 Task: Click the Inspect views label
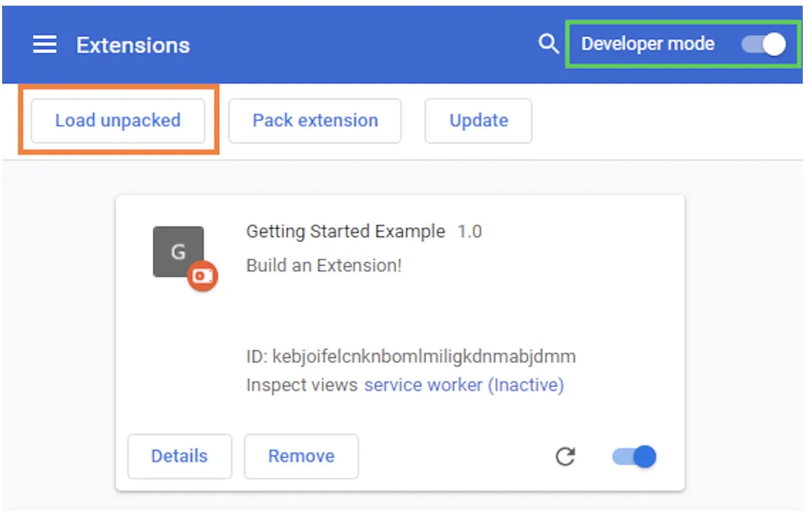click(301, 385)
